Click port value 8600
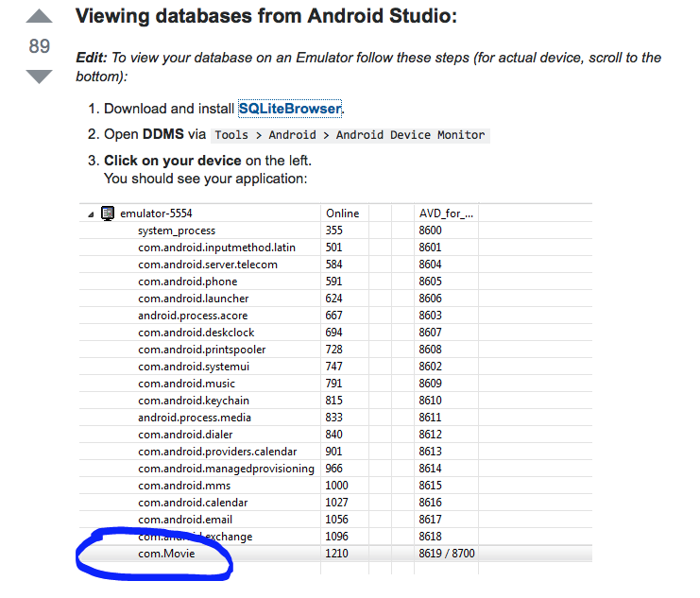The height and width of the screenshot is (598, 700). coord(430,231)
